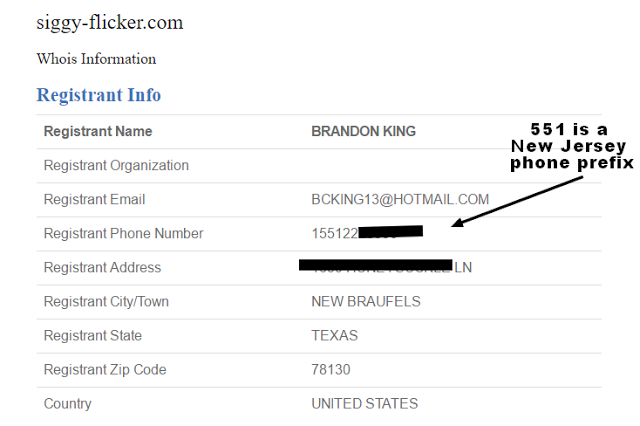The height and width of the screenshot is (426, 640).
Task: Select the Whois Information text
Action: coord(96,59)
